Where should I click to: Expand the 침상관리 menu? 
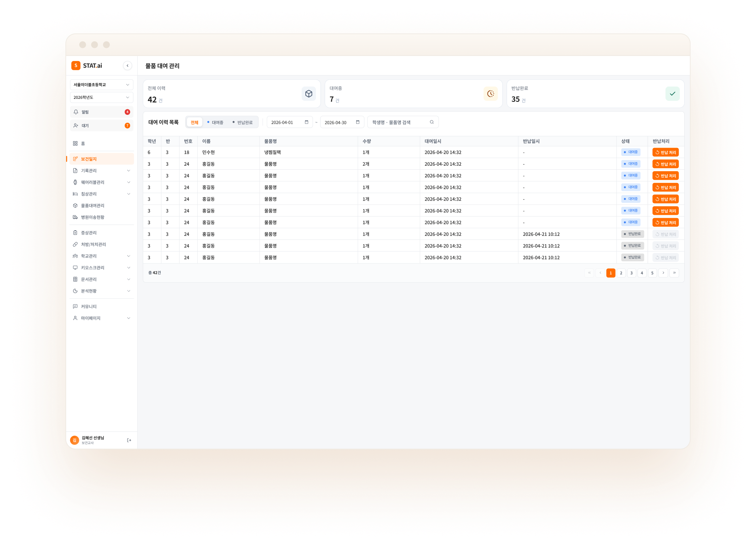(101, 194)
